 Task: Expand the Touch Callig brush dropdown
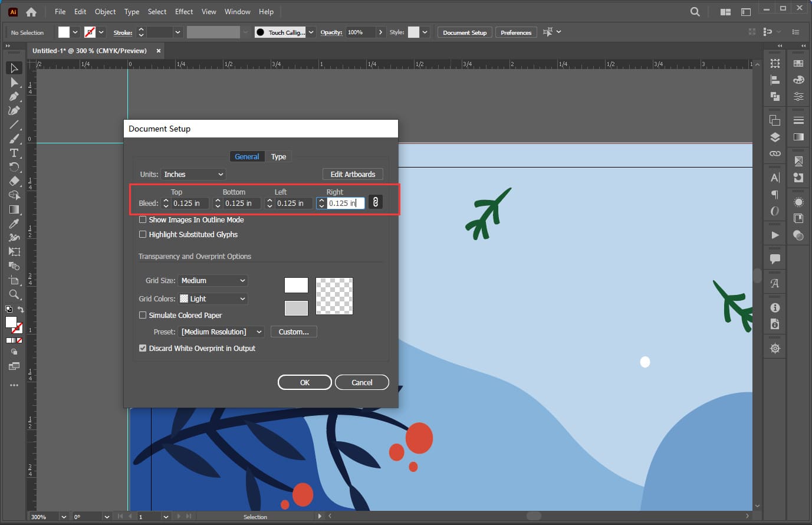pos(311,32)
